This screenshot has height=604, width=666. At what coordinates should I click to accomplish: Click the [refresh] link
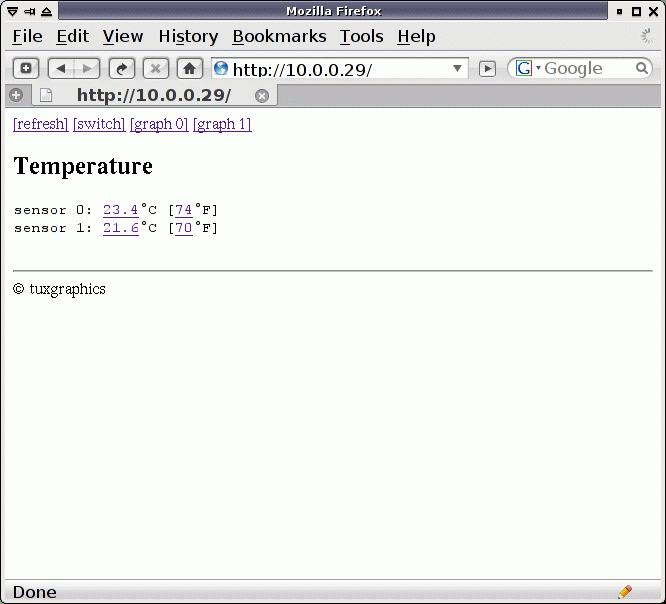coord(41,124)
